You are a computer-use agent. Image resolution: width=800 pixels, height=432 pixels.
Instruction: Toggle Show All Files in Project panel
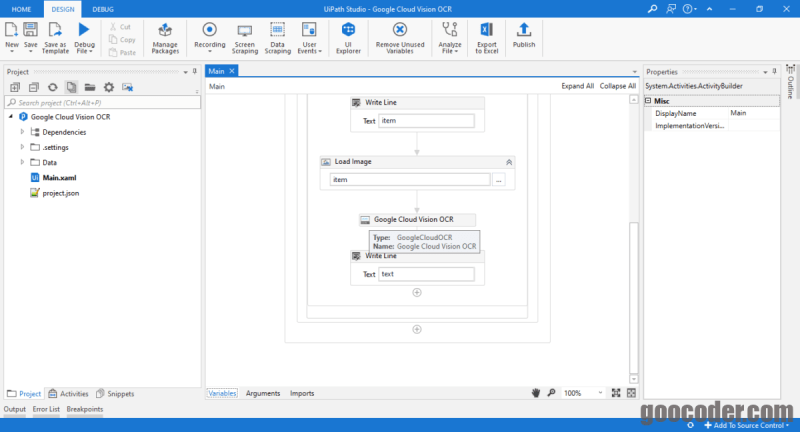coord(71,87)
